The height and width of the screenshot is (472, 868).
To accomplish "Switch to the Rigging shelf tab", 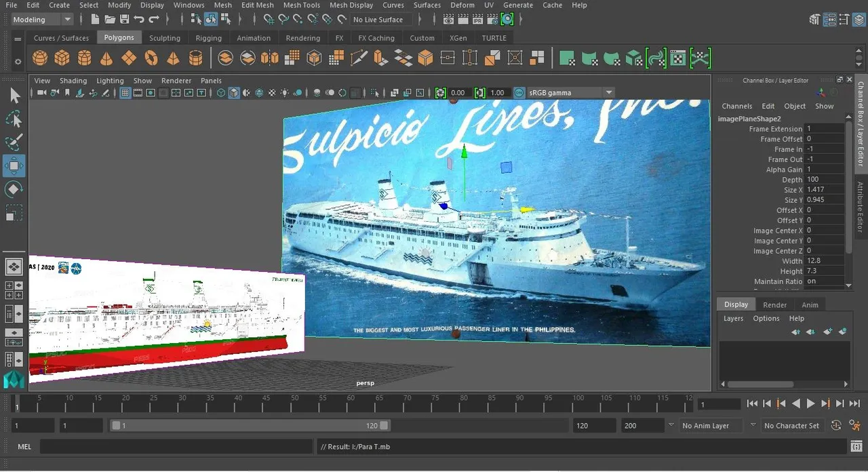I will (x=209, y=38).
